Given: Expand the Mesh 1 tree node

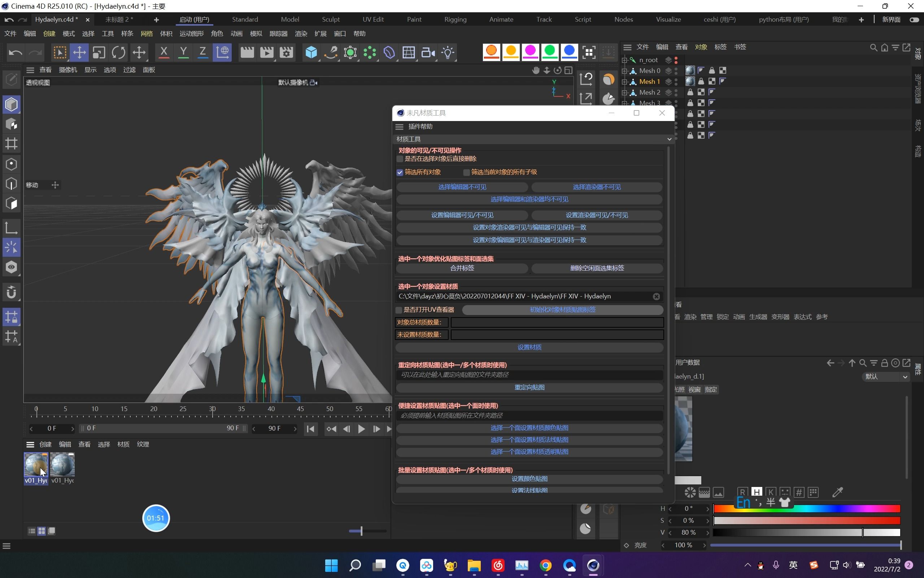Looking at the screenshot, I should (625, 81).
